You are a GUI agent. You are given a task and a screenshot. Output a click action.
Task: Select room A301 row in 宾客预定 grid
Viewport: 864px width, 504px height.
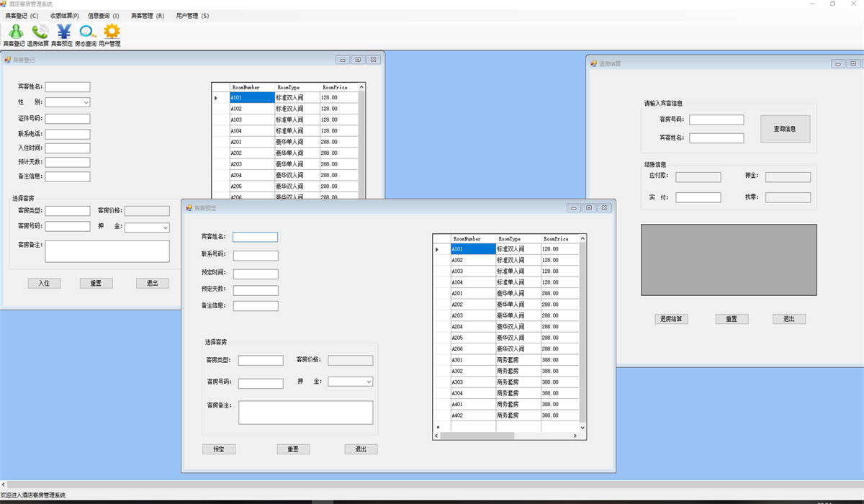point(505,360)
